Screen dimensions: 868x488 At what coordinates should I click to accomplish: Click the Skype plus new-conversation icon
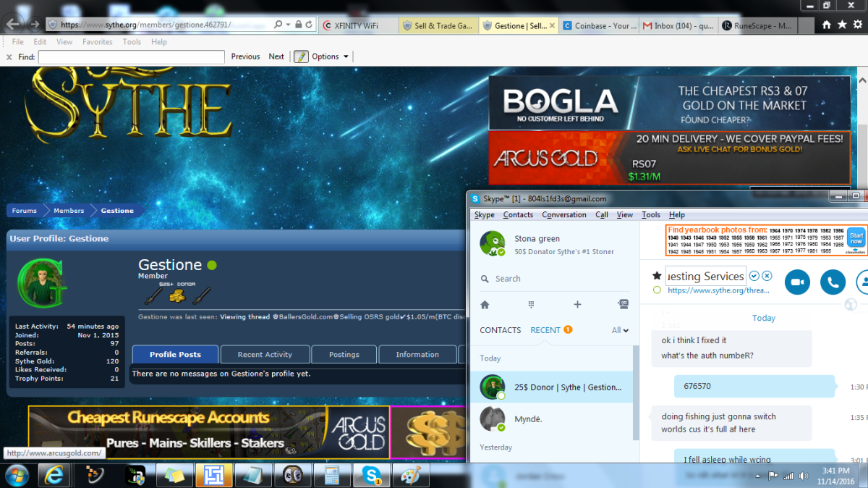point(577,305)
